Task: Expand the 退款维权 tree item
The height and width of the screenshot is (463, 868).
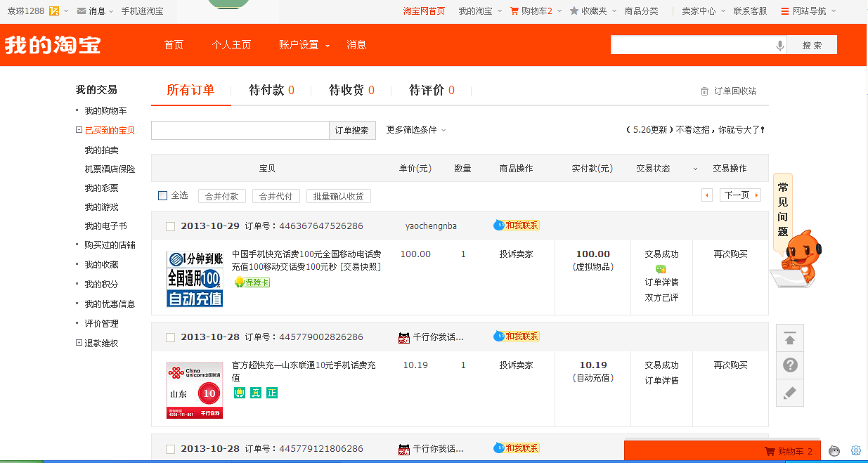Action: [79, 343]
